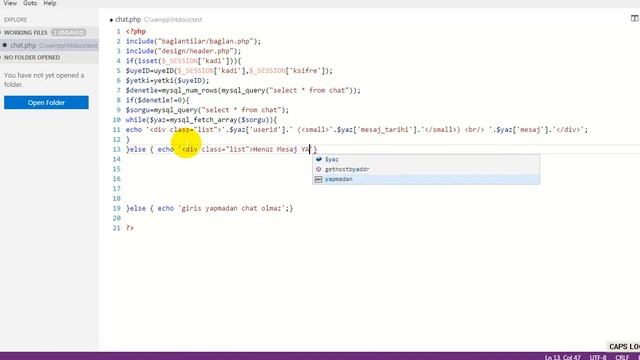
Task: Click the "<?php" opening tag on line 1
Action: [x=136, y=31]
